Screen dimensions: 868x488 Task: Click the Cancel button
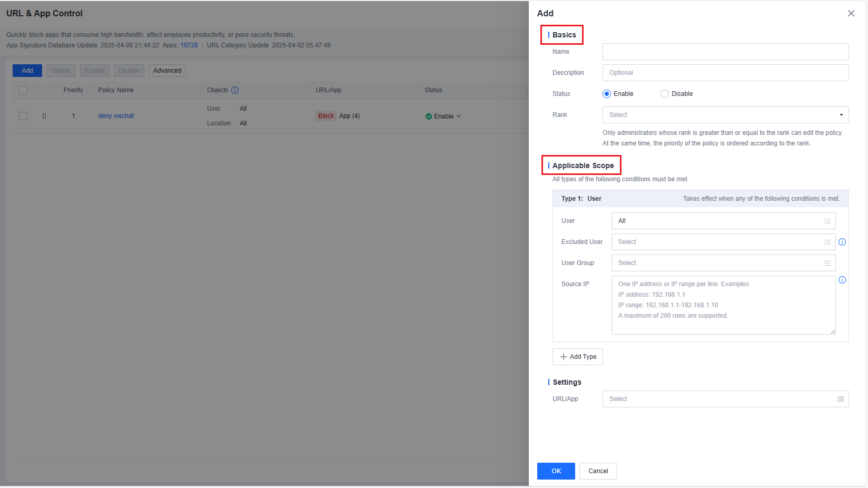point(598,471)
